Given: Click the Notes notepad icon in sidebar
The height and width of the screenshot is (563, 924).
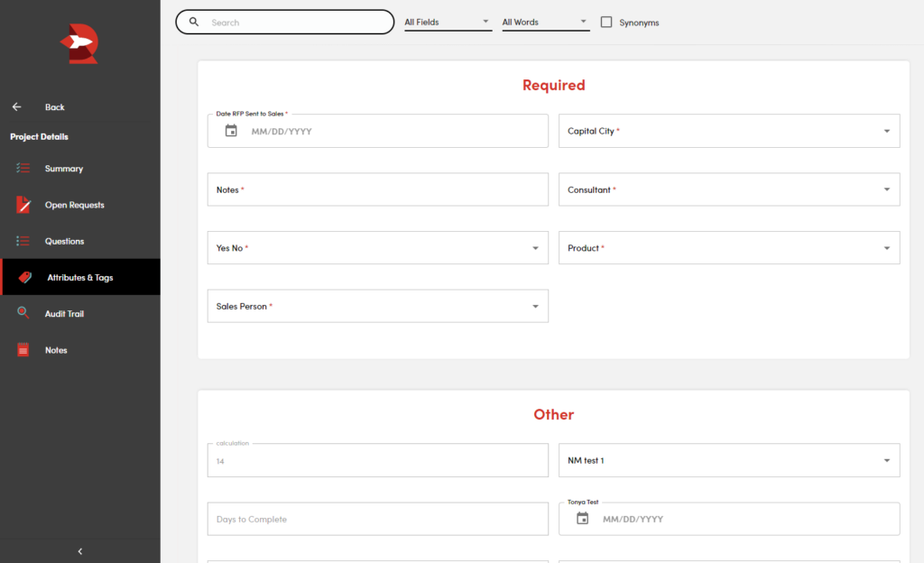Looking at the screenshot, I should (x=23, y=350).
